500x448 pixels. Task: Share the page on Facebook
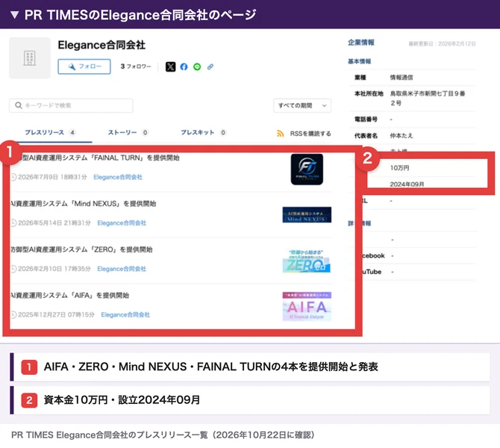point(184,66)
